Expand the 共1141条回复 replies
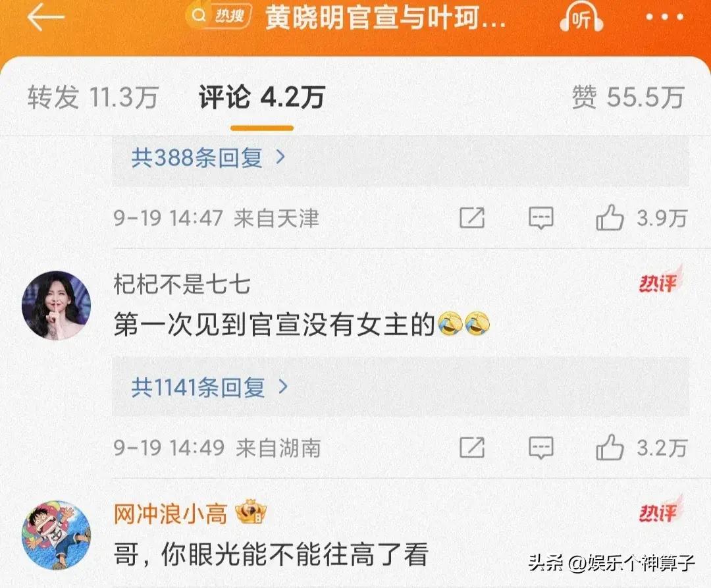This screenshot has height=588, width=711. tap(209, 387)
